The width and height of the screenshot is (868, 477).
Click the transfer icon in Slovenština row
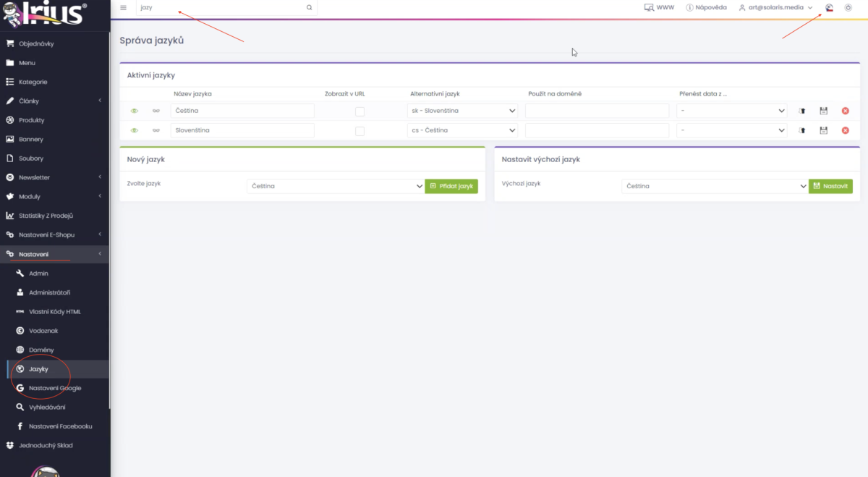(x=801, y=130)
